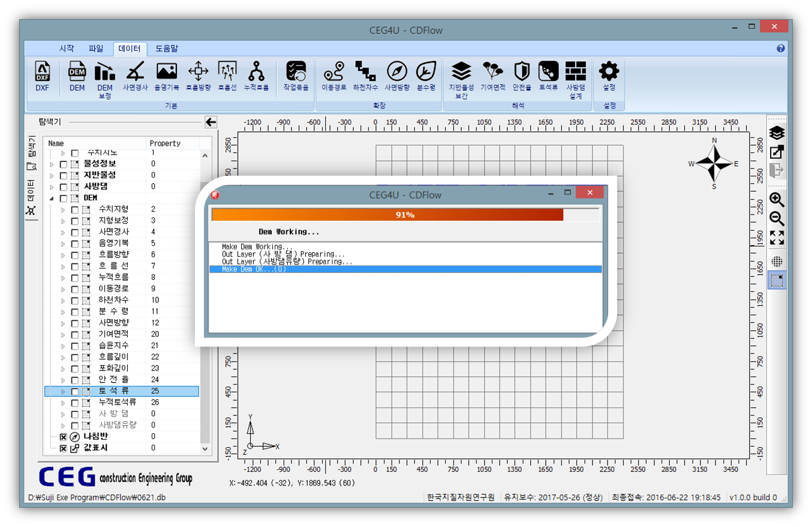812x527 pixels.
Task: Select the Make Dem OK...(0) log line
Action: [405, 270]
